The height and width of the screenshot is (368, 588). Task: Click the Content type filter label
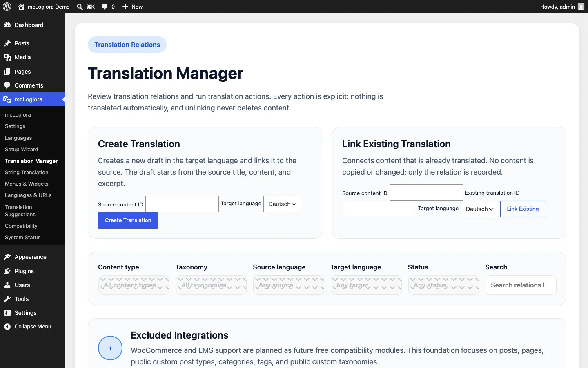coord(118,267)
